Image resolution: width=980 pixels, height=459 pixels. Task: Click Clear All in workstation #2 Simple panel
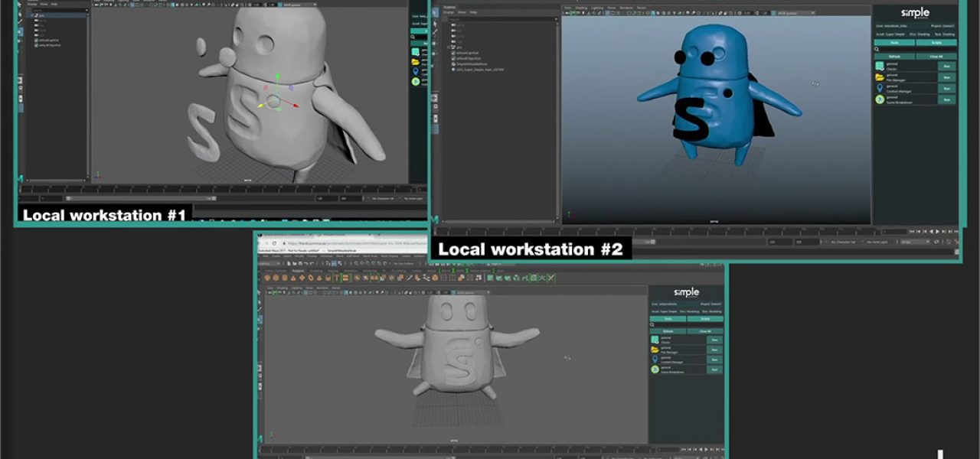(936, 56)
